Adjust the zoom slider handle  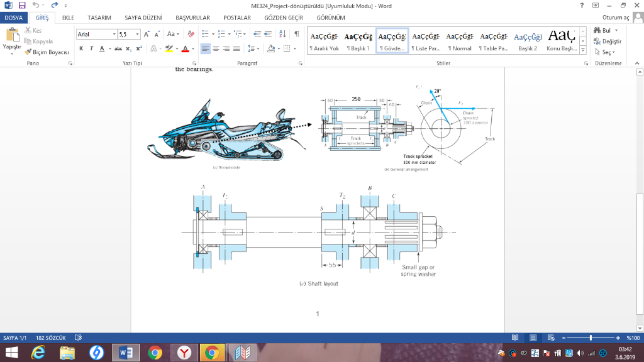pos(591,337)
